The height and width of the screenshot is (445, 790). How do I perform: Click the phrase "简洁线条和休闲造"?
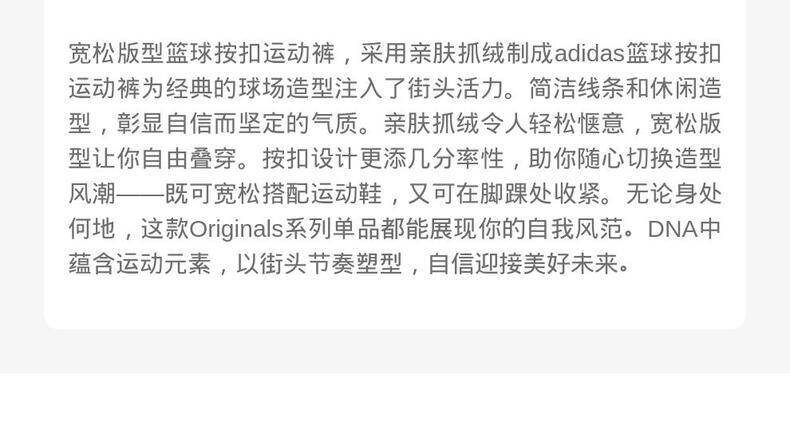tap(625, 89)
